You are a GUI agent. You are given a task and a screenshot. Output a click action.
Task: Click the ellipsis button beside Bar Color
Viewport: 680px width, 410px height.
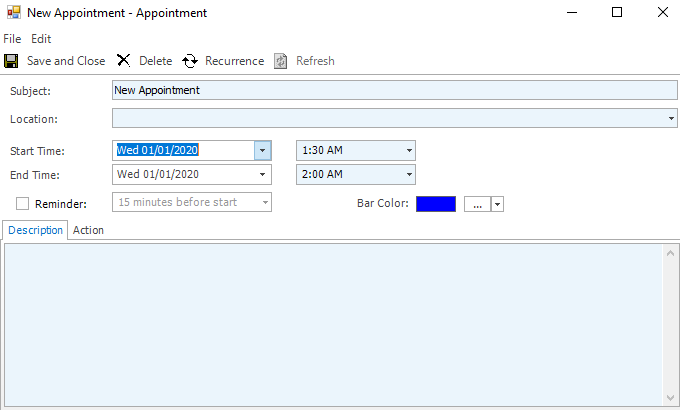477,203
